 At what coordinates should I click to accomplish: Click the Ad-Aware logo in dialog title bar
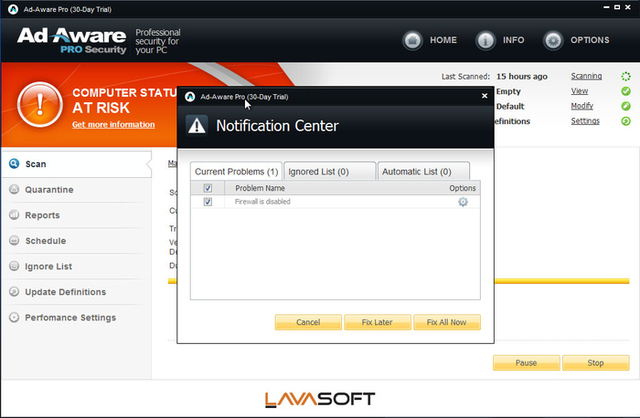[x=190, y=97]
